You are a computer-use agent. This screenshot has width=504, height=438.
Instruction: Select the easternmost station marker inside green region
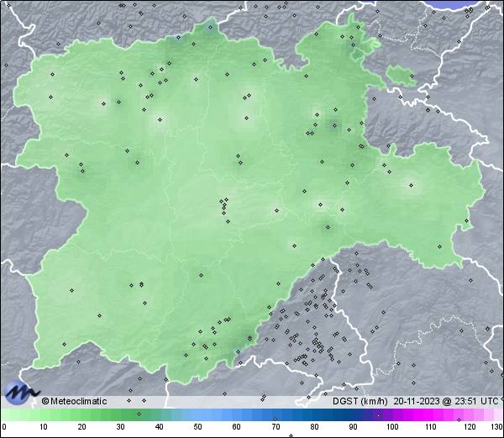(x=467, y=220)
